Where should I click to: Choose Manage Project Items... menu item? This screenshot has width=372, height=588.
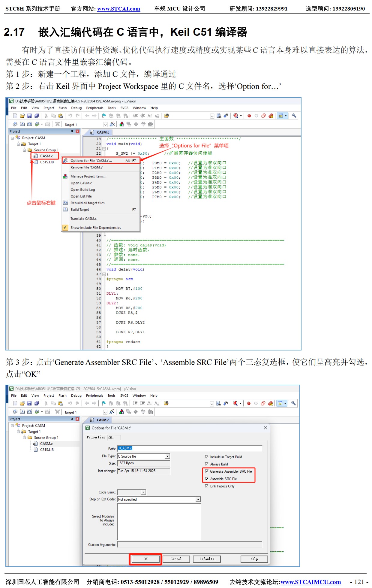101,176
